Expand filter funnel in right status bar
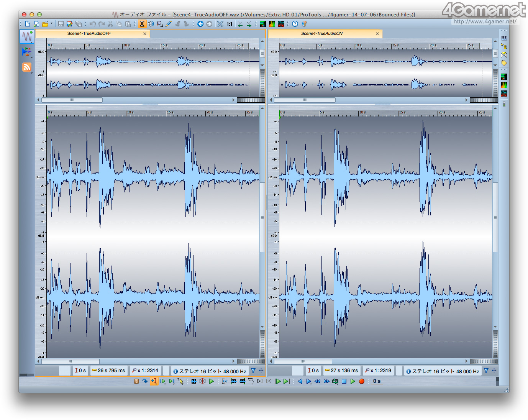 (x=486, y=371)
